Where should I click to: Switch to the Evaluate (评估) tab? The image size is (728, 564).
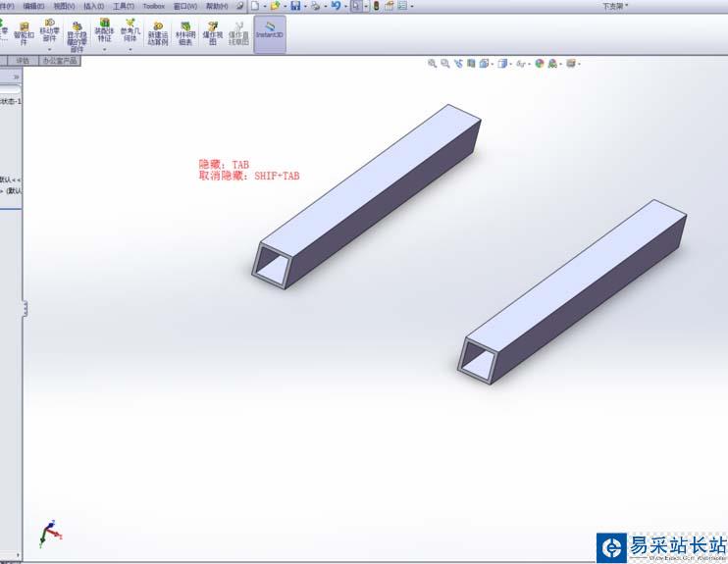pyautogui.click(x=23, y=61)
